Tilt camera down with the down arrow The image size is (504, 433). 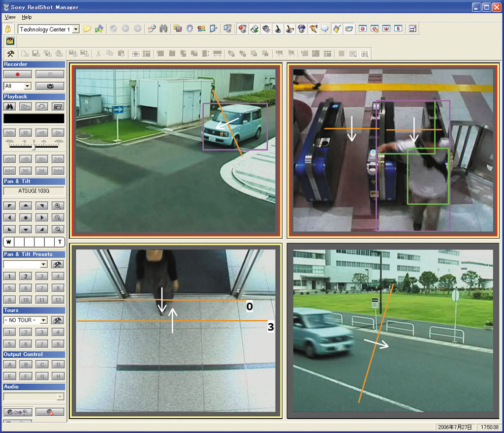coord(26,229)
